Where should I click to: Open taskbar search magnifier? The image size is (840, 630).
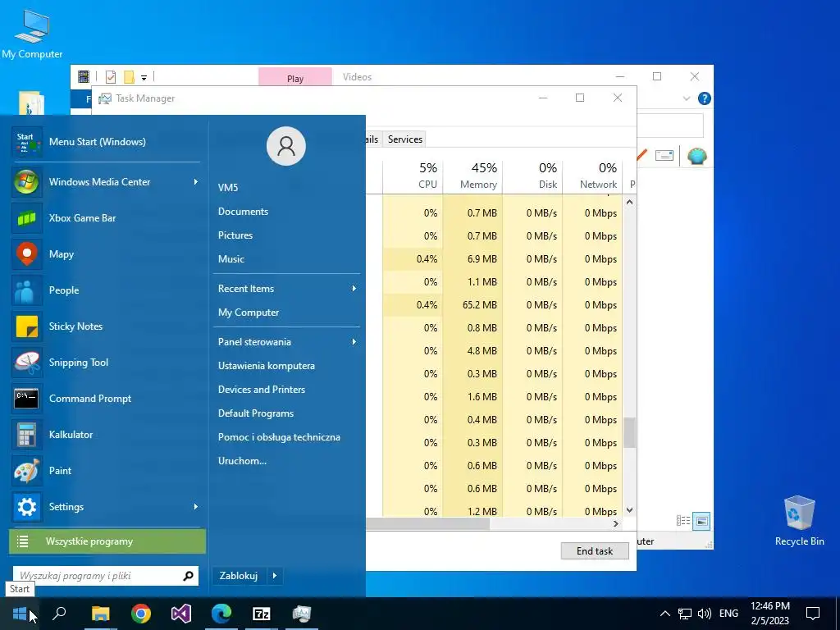coord(59,614)
